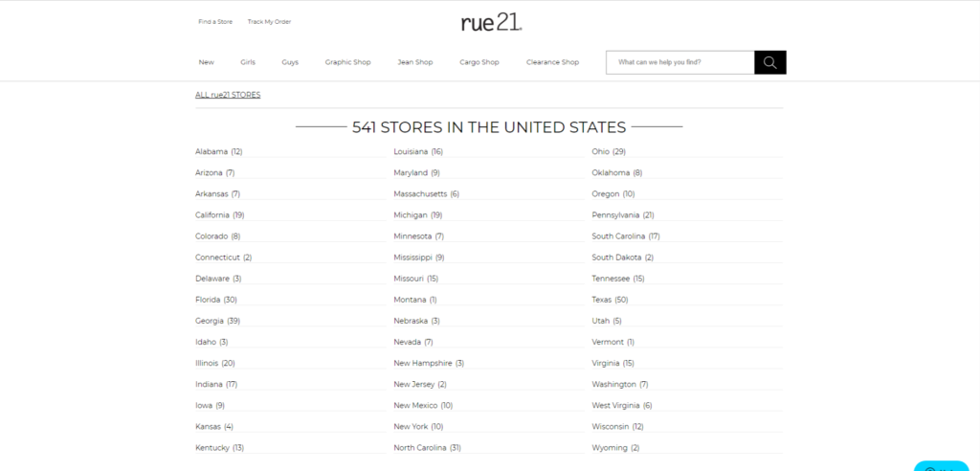Screen dimensions: 980x471
Task: Open the Track My Order link
Action: 269,21
